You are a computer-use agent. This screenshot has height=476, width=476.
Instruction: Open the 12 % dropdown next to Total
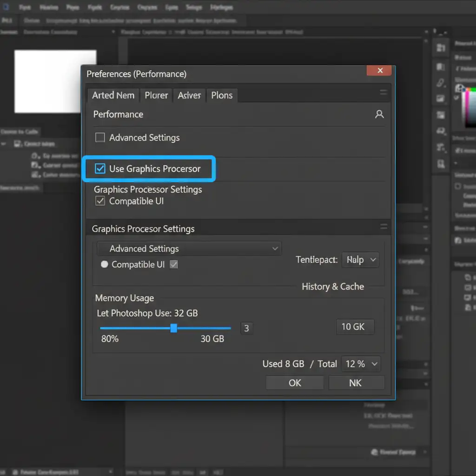pos(361,364)
